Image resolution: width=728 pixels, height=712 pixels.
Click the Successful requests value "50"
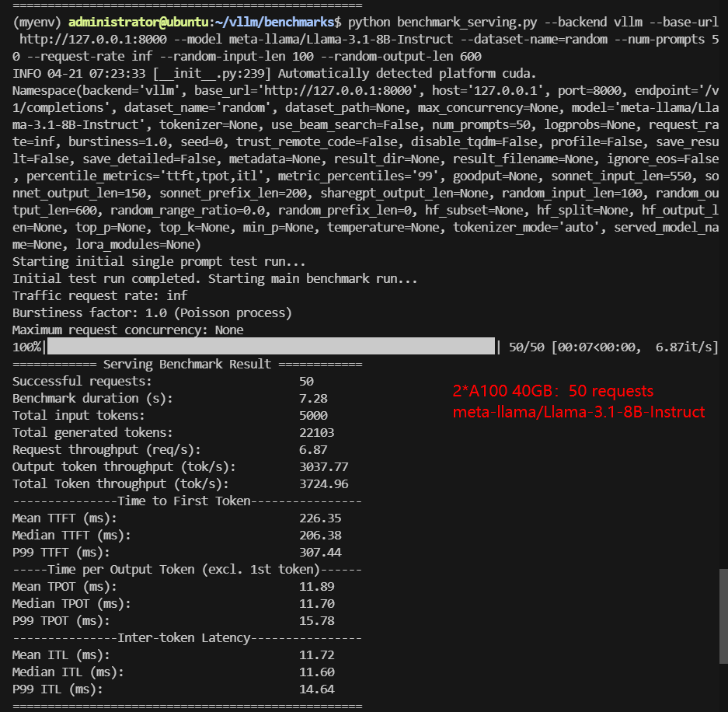(306, 382)
